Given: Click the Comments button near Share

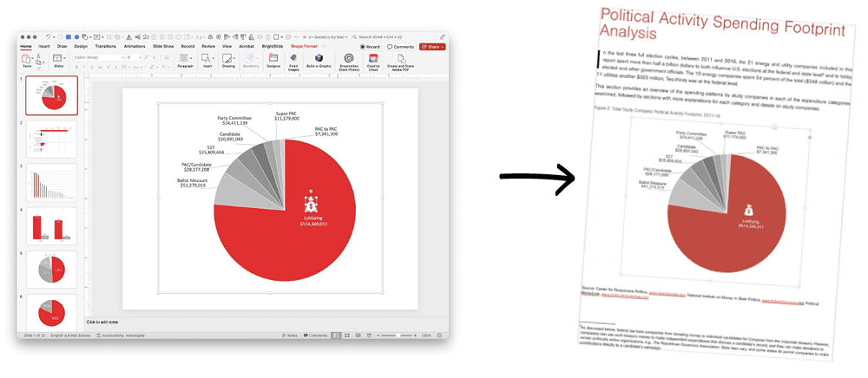Looking at the screenshot, I should point(401,47).
